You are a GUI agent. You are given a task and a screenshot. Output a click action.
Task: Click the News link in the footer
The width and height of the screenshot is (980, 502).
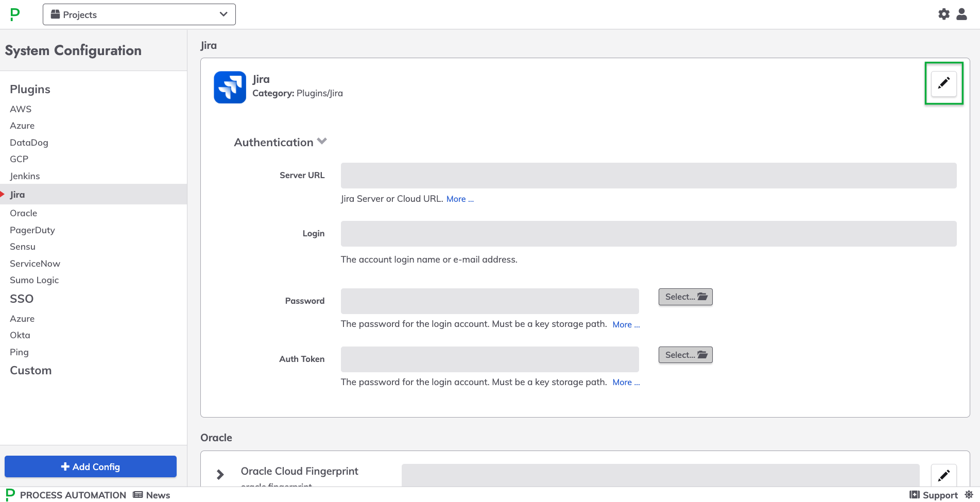(x=158, y=495)
